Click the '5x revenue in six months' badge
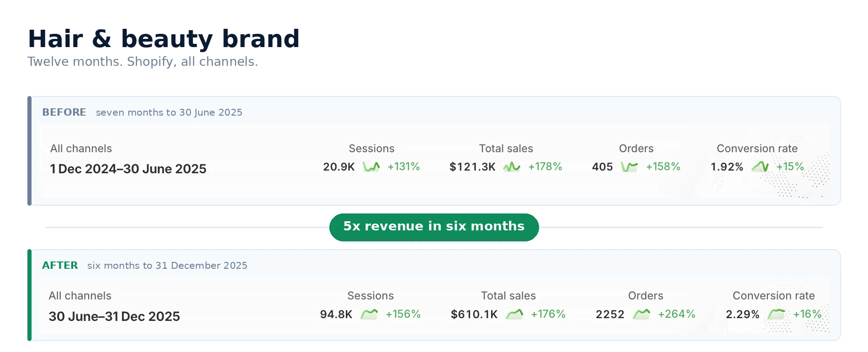The height and width of the screenshot is (352, 868). pos(434,227)
